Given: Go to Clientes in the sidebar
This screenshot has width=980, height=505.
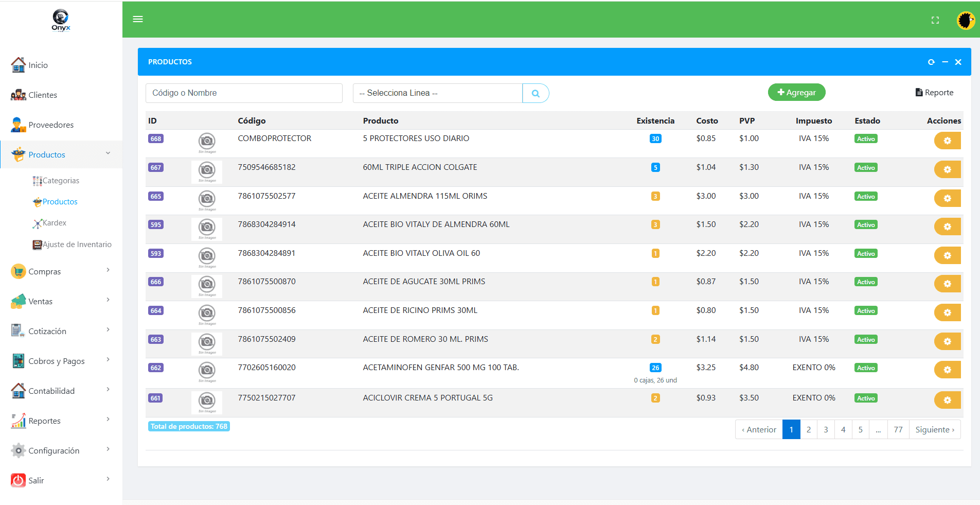Looking at the screenshot, I should click(43, 95).
